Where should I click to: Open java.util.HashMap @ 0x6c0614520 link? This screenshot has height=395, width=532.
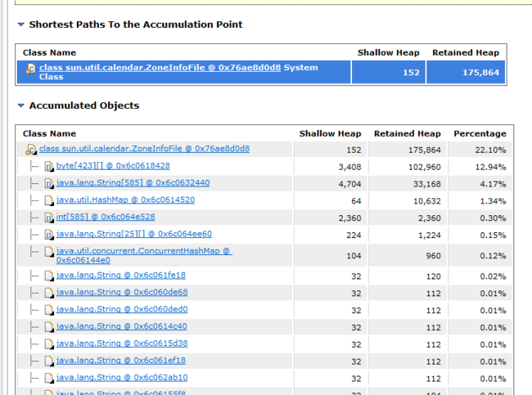(x=125, y=200)
